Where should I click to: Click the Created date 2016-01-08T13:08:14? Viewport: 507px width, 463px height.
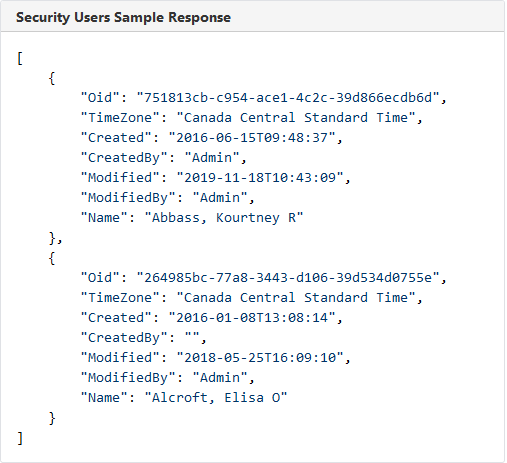pyautogui.click(x=252, y=318)
